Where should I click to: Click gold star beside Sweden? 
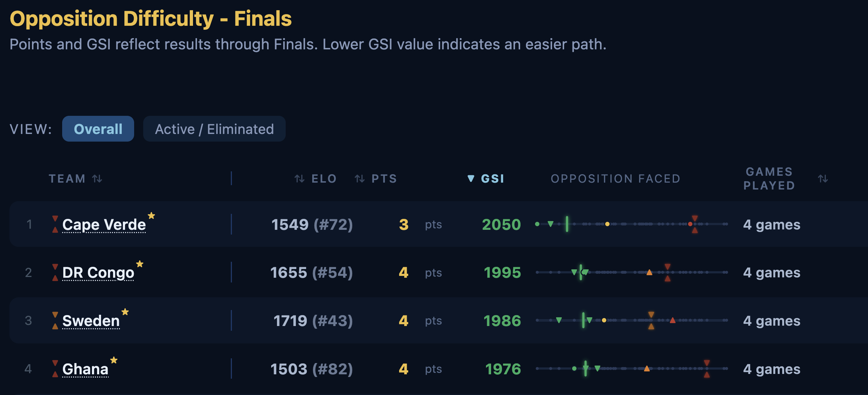pyautogui.click(x=125, y=312)
